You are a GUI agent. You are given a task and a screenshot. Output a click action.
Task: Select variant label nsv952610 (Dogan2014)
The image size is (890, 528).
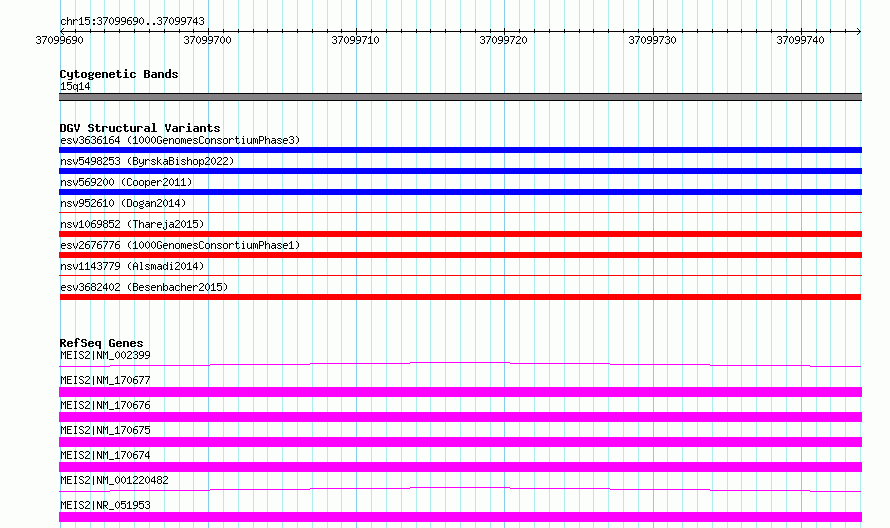point(123,203)
